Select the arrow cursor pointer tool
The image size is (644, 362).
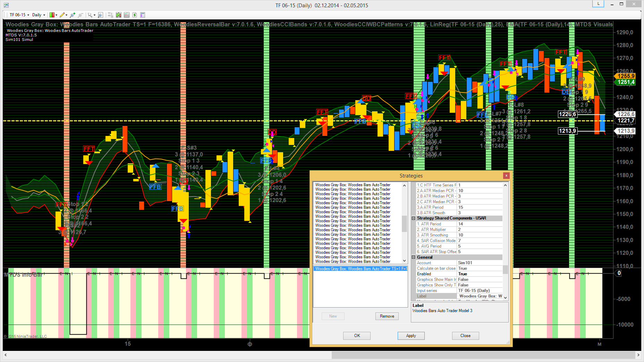[x=90, y=15]
